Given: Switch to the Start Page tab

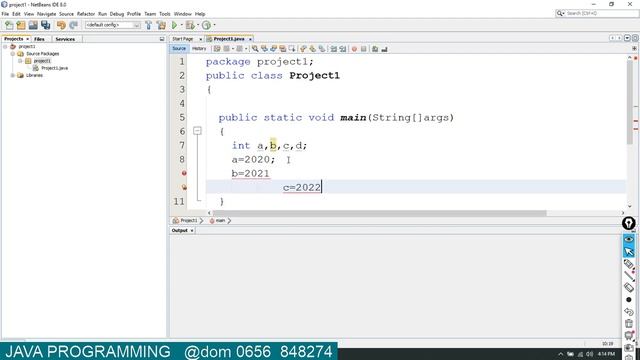Looking at the screenshot, I should pos(182,39).
